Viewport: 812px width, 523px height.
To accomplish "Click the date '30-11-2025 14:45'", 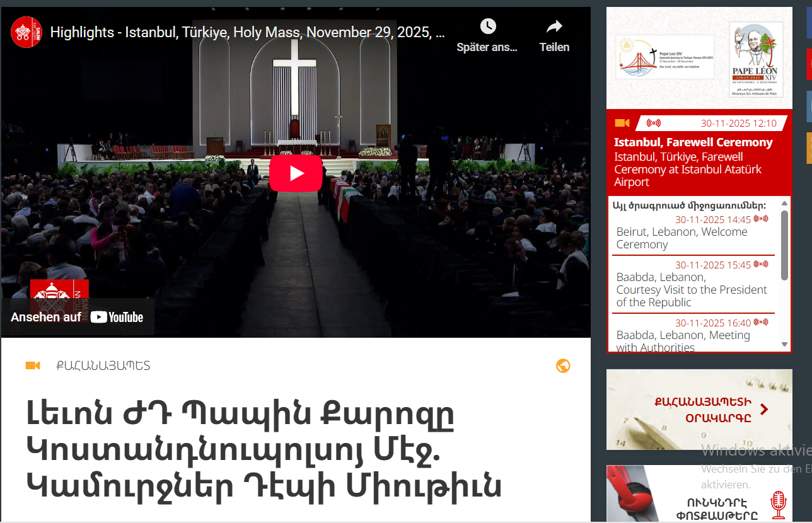I will coord(713,220).
